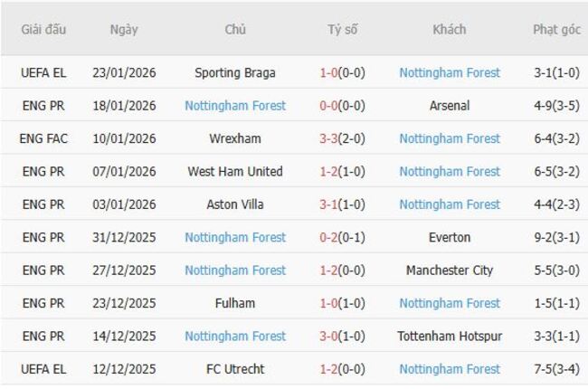588x389 pixels.
Task: Open the Manchester City team link
Action: (450, 270)
